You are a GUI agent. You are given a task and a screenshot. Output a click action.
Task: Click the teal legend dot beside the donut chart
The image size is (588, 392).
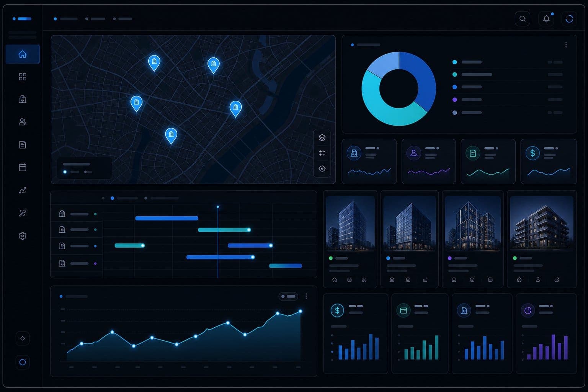(x=455, y=74)
